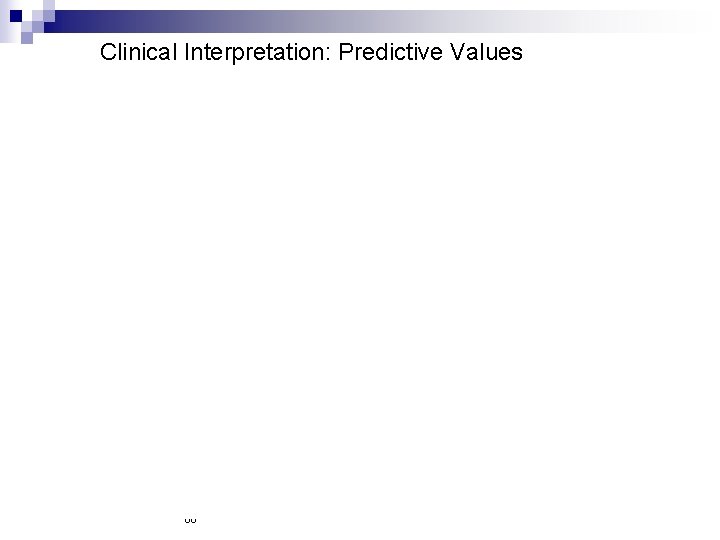Click the capital 'C' starting the title
Viewport: 720px width, 540px height.
(x=108, y=52)
